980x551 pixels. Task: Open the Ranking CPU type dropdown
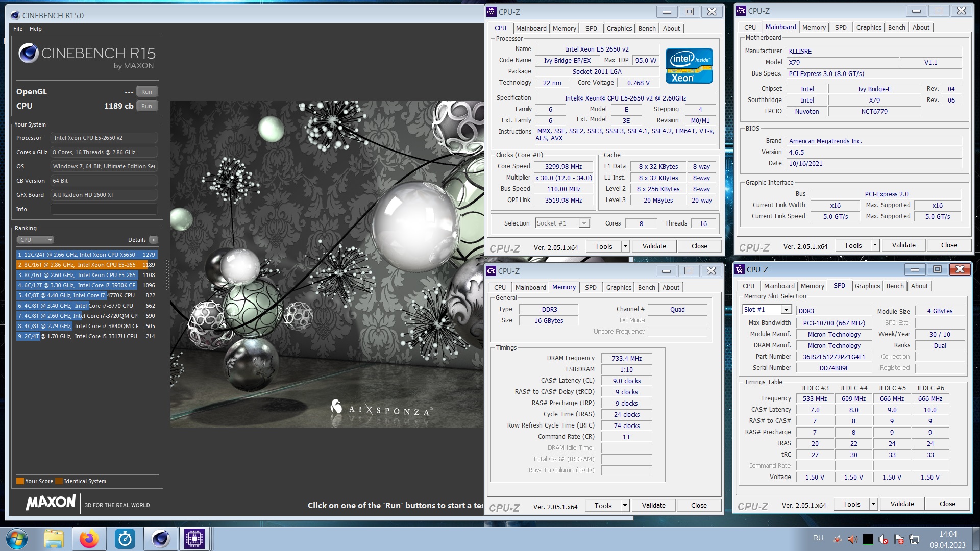point(36,240)
